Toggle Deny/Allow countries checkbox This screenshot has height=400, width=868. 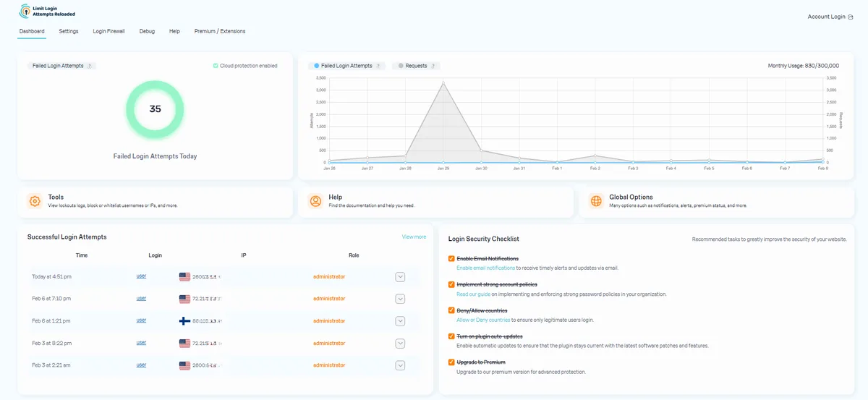(451, 310)
